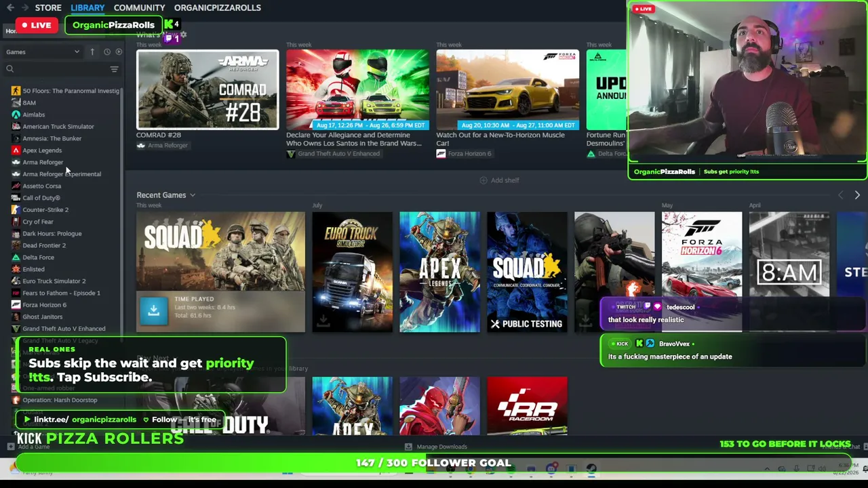
Task: Click the Counter-Strike 2 list icon
Action: click(x=16, y=209)
